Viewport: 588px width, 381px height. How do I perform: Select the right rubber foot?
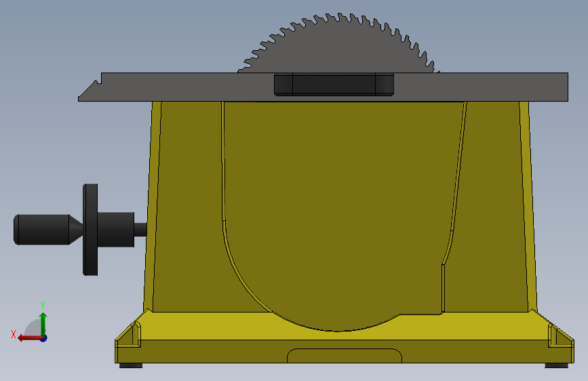557,365
